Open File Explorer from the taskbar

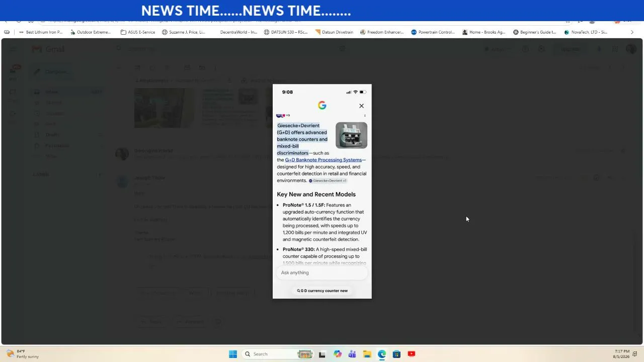pos(367,354)
